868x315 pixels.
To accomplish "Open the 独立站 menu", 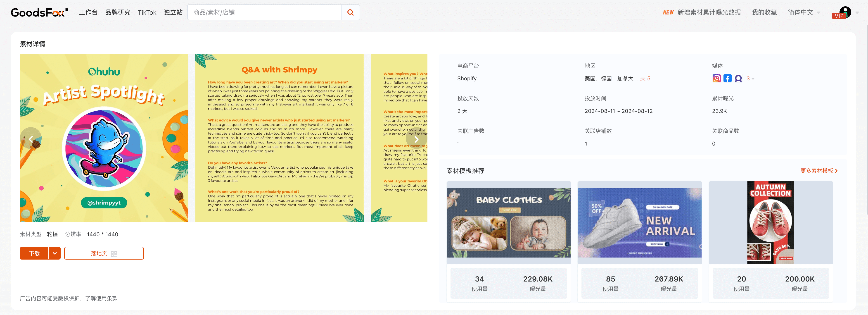I will [173, 12].
